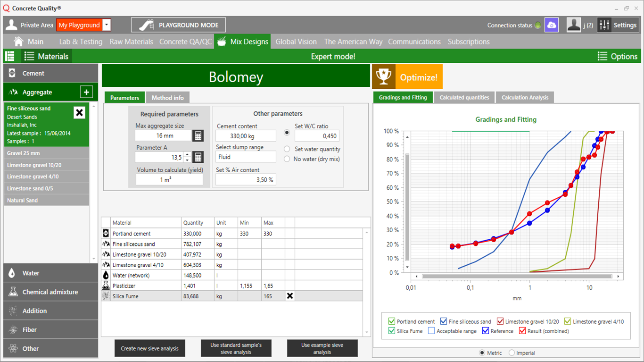Click the Set % Air content field
Image resolution: width=644 pixels, height=362 pixels.
click(x=246, y=179)
